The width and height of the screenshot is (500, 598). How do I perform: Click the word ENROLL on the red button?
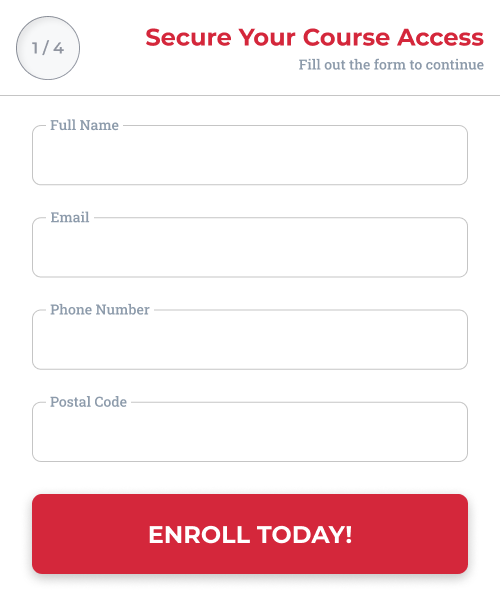coord(199,534)
